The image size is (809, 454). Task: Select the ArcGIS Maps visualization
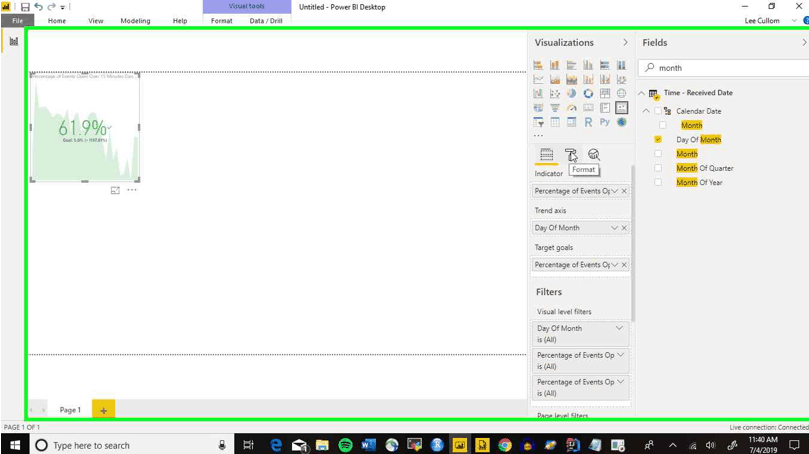coord(621,122)
